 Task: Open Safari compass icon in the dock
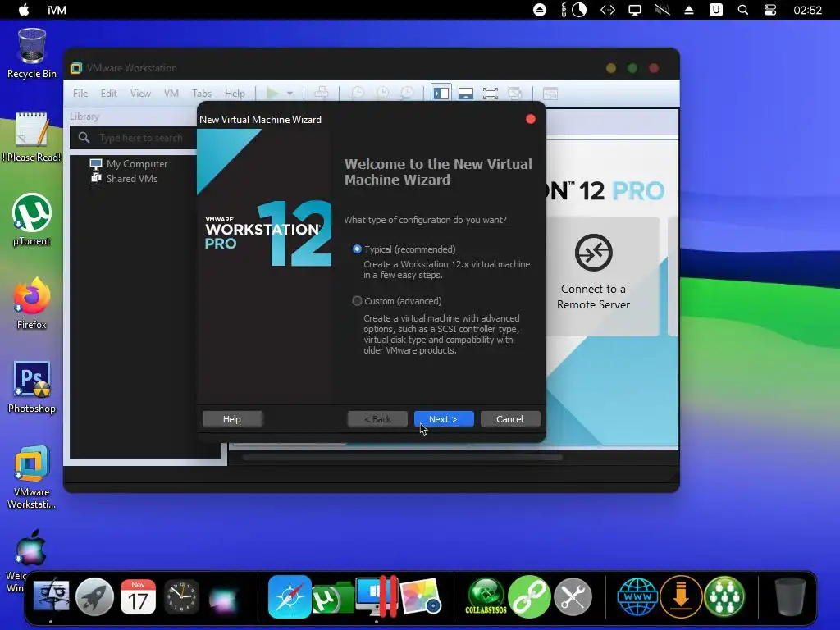point(290,596)
